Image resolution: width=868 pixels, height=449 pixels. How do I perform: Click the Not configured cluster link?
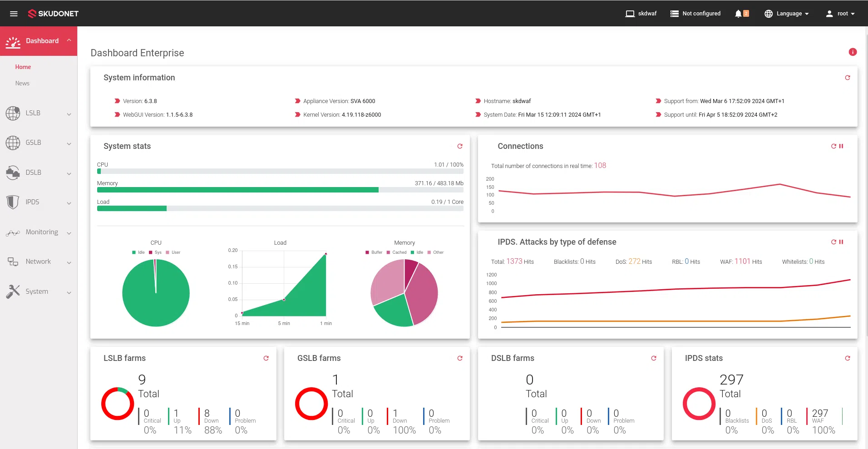coord(695,14)
